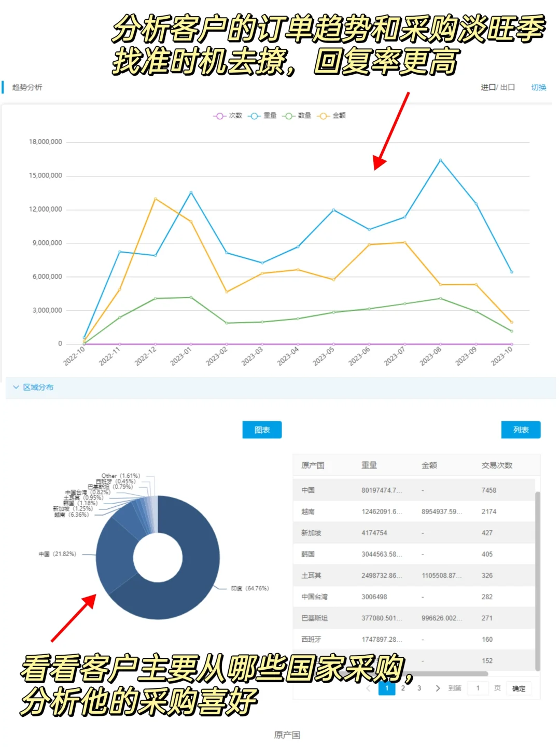Click the next page arrow
Image resolution: width=560 pixels, height=747 pixels.
pos(438,688)
